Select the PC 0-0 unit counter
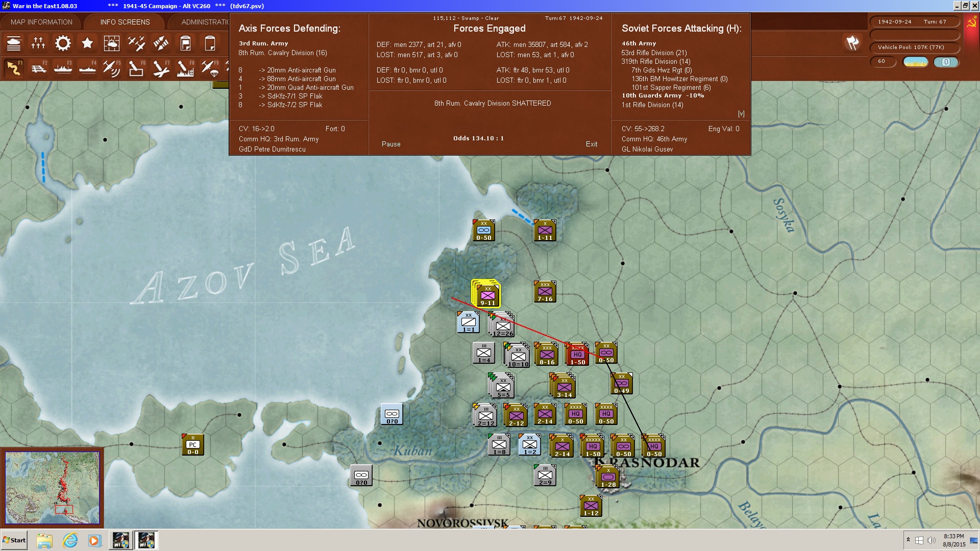980x551 pixels. coord(192,445)
